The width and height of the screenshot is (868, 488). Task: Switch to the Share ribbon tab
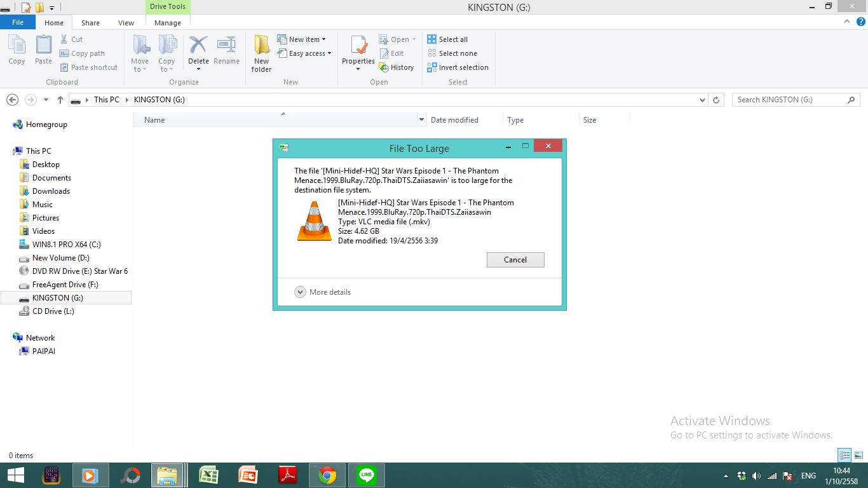90,23
